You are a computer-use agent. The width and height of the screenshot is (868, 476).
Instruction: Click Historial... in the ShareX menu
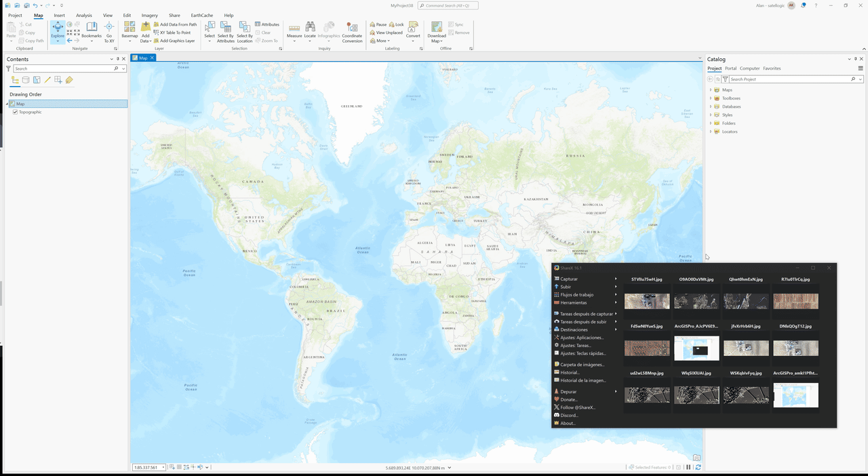pyautogui.click(x=570, y=372)
